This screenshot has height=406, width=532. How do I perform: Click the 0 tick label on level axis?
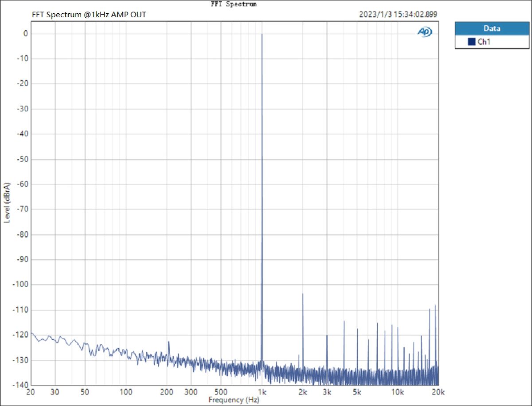[x=26, y=34]
